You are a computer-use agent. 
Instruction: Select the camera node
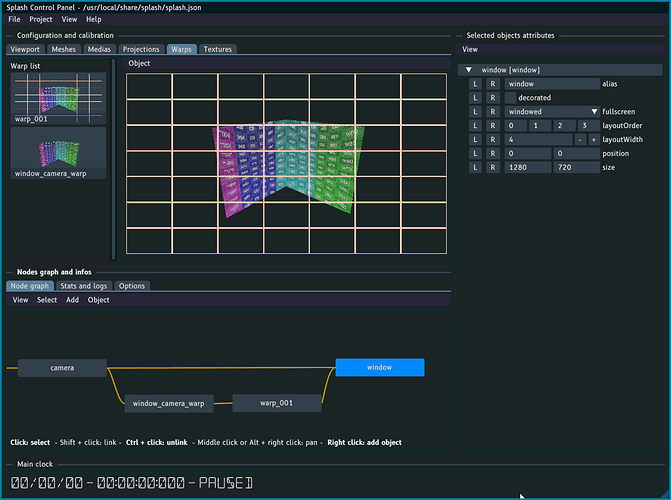[x=62, y=368]
